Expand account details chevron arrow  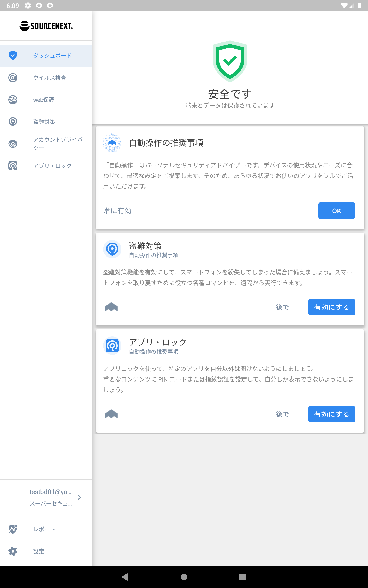point(79,497)
